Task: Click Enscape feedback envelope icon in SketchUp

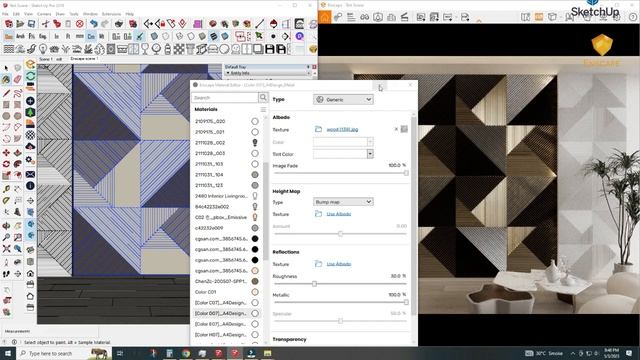Action: click(x=30, y=174)
